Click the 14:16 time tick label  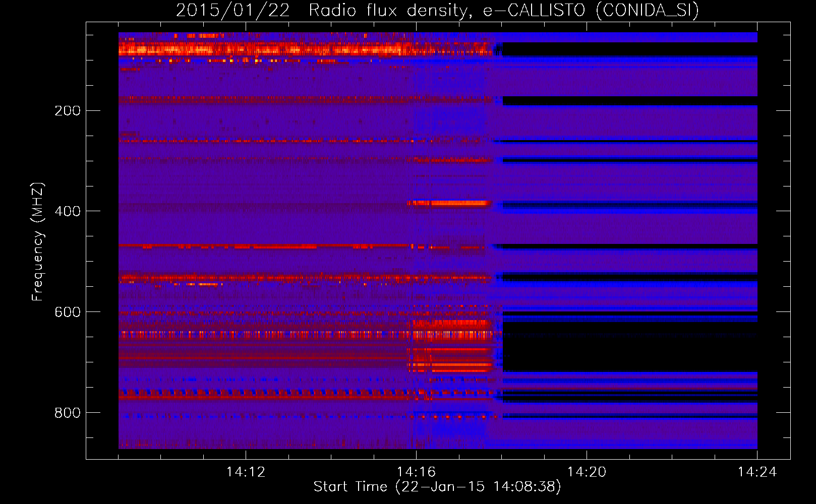416,472
